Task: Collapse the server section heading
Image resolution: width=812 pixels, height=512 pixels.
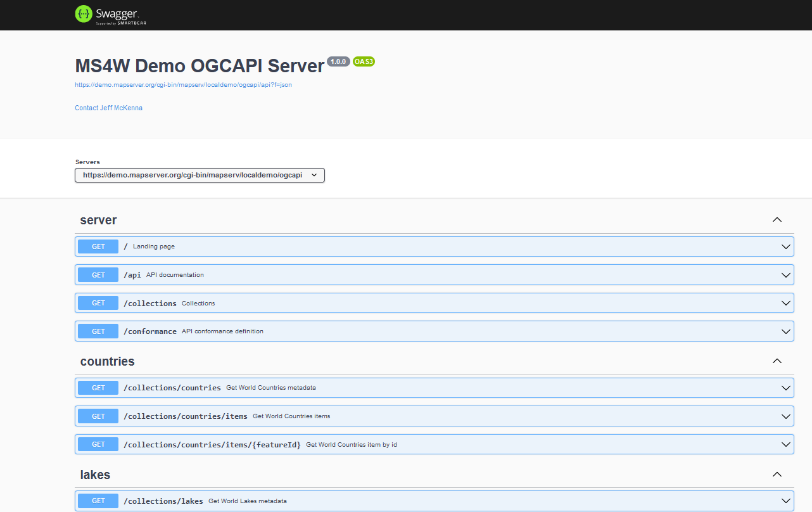Action: pyautogui.click(x=98, y=220)
